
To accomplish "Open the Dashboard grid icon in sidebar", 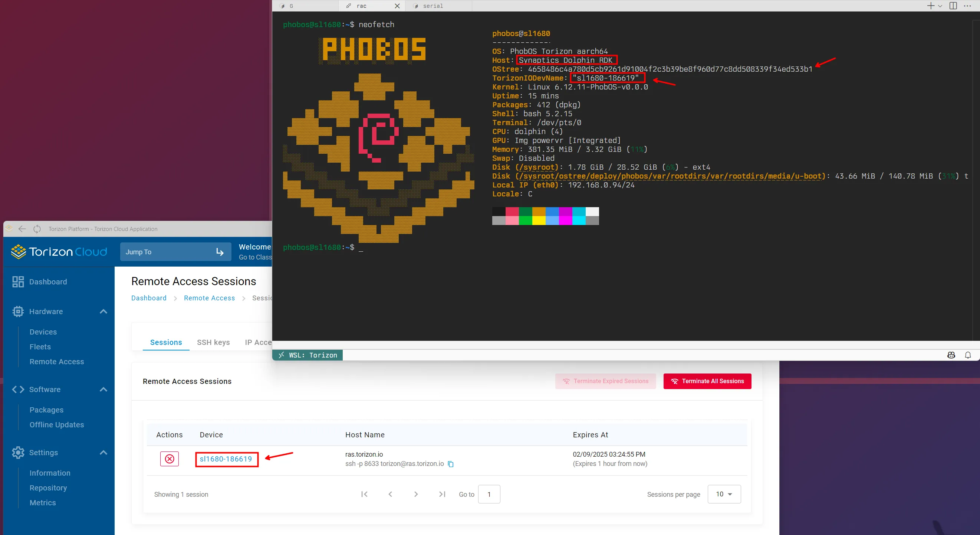I will 18,282.
